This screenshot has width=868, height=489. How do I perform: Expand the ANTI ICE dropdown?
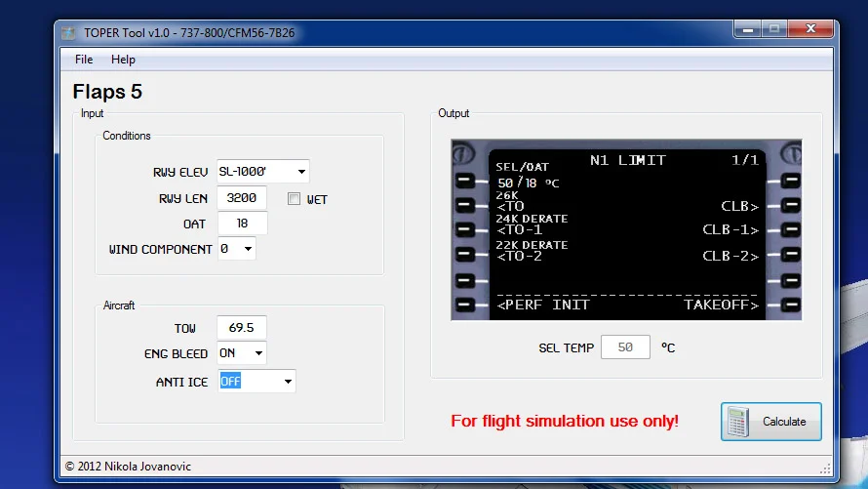click(288, 381)
